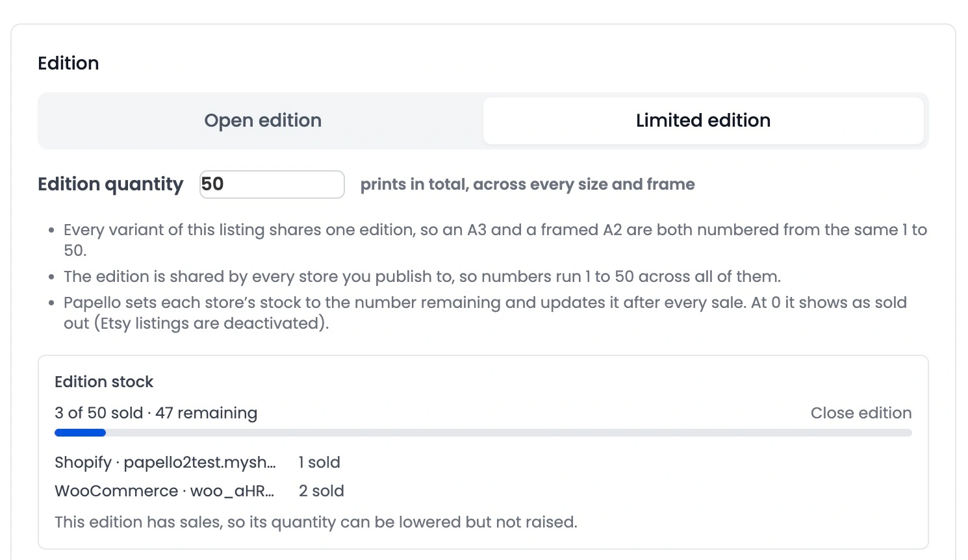This screenshot has width=968, height=560.
Task: Click the text 'prints in total, across every size and frame'
Action: point(528,185)
